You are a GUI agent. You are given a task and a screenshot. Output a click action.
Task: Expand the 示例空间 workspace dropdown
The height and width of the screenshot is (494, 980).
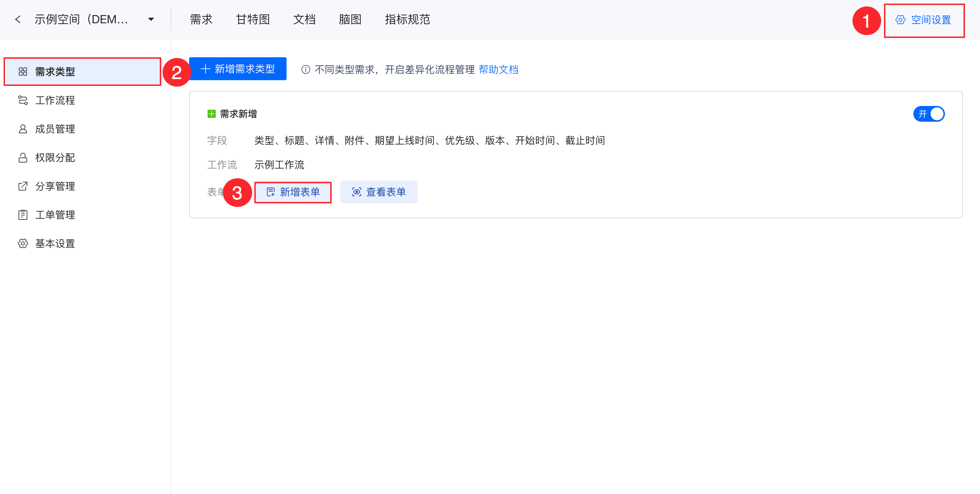click(x=151, y=19)
